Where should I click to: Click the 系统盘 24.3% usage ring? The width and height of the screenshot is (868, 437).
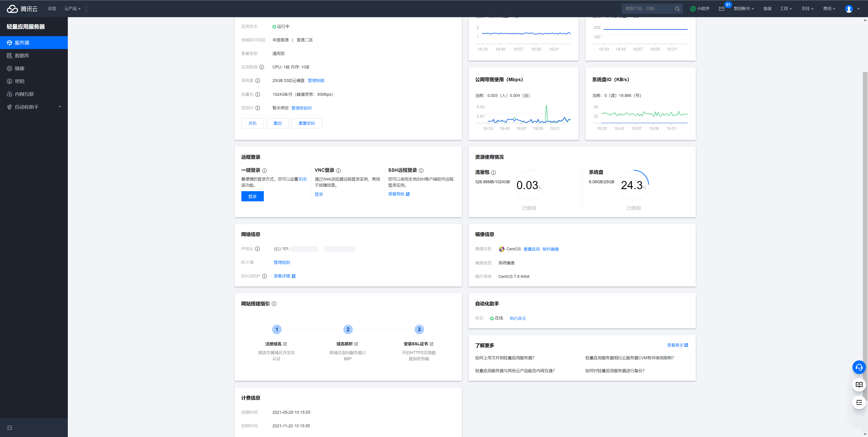tap(633, 185)
